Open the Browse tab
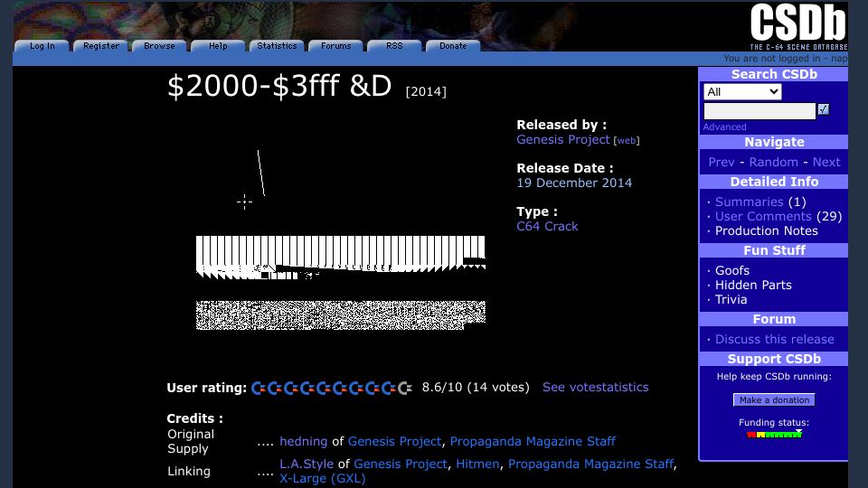 [x=159, y=46]
